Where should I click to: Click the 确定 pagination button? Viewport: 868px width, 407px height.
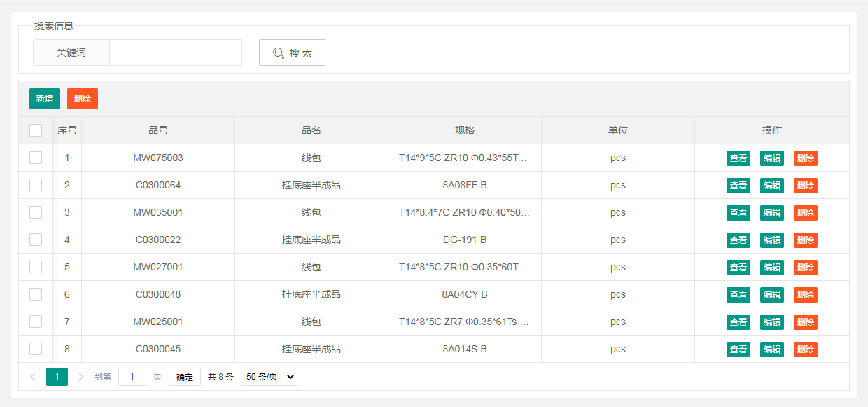[185, 377]
